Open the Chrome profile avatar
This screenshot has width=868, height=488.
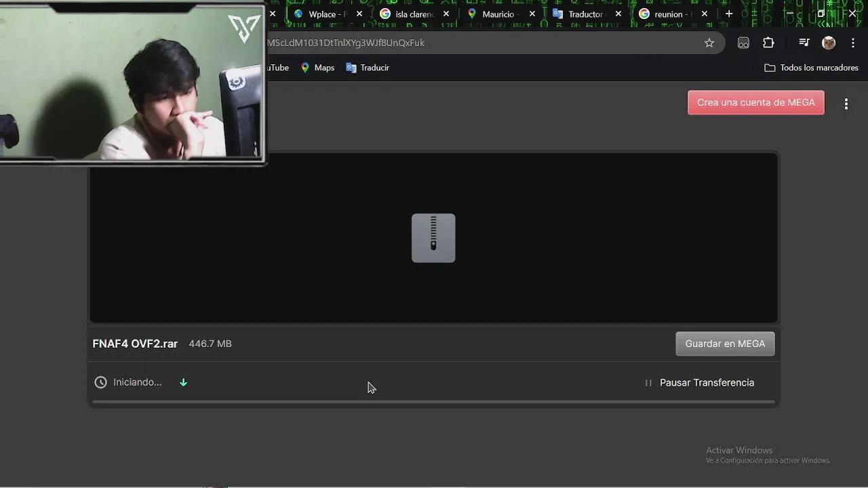coord(829,43)
